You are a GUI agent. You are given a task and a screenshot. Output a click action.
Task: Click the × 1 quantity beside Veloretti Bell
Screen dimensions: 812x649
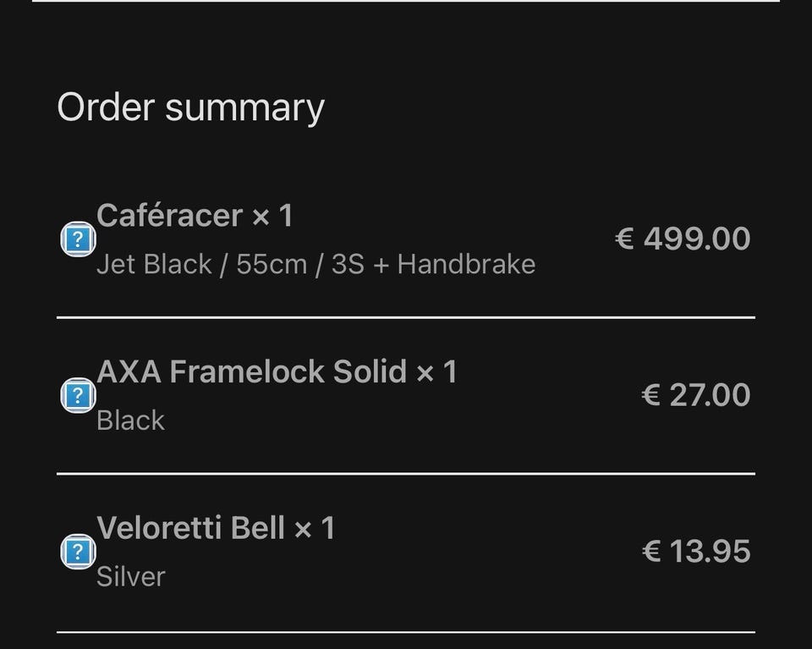point(315,529)
